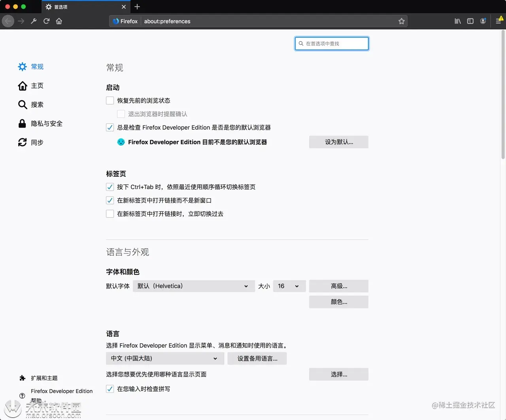Screen dimensions: 506x420
Task: Open a new tab with plus button
Action: (x=137, y=7)
